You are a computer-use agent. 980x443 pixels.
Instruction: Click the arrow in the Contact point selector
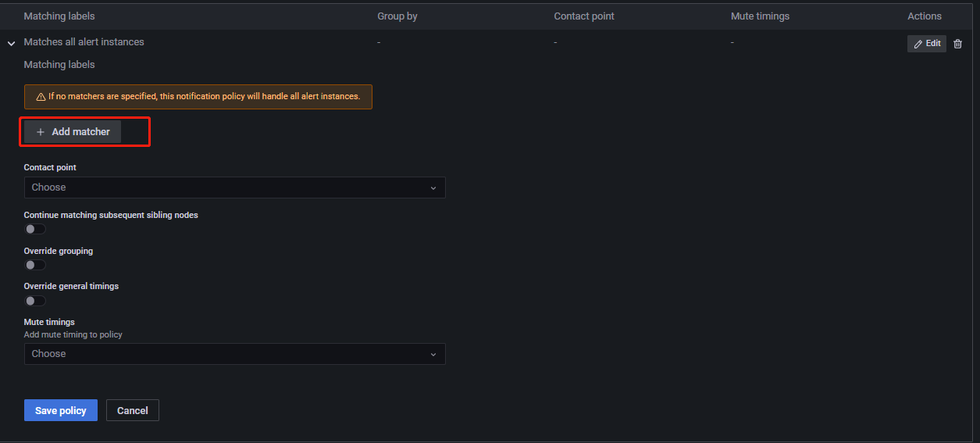[433, 188]
